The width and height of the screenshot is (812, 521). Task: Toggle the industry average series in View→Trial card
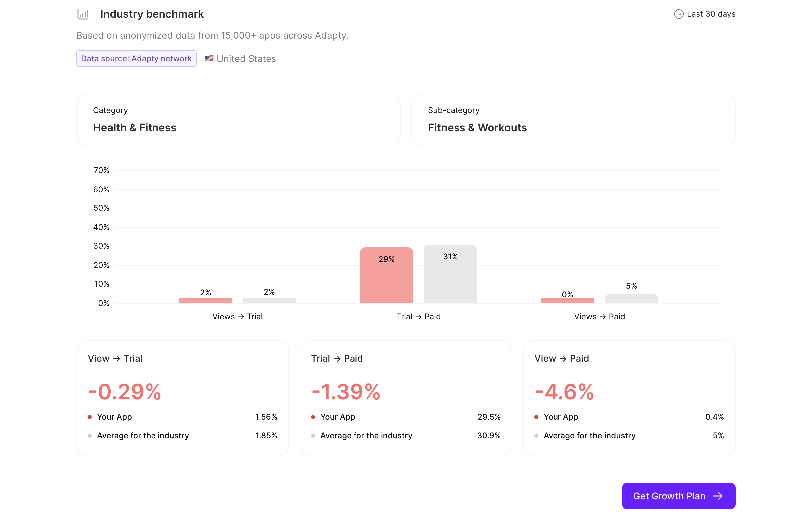[x=143, y=436]
